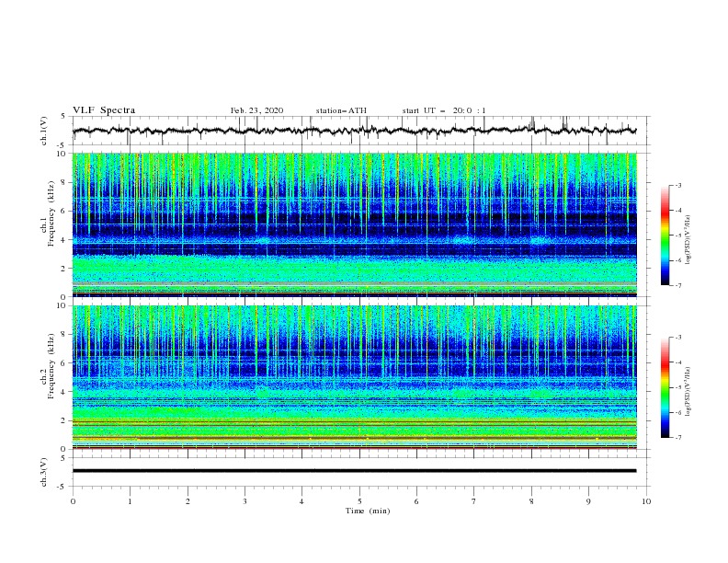Viewport: 728px width, 563px height.
Task: Click the ch.3 flat black waveform trace
Action: [x=354, y=471]
